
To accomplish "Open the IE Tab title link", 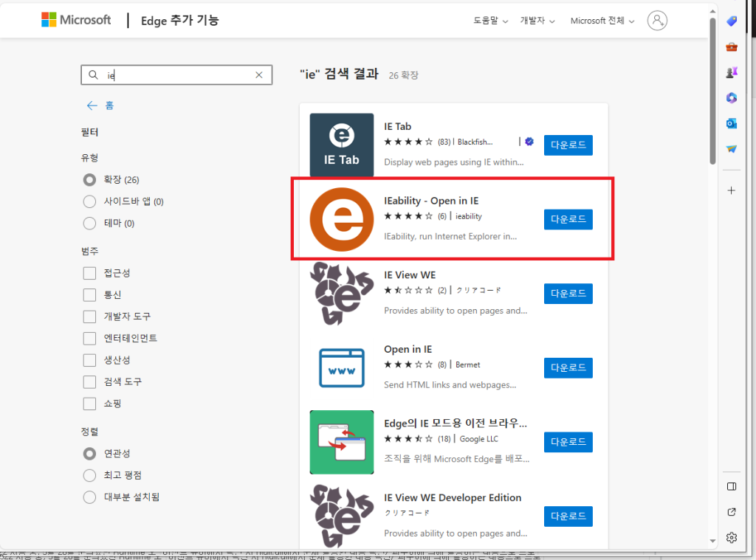I will click(397, 126).
